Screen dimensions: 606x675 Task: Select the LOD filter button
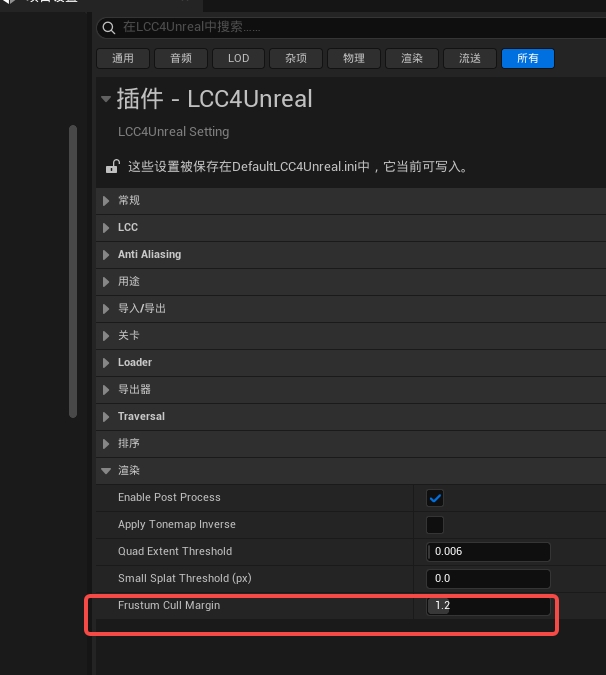[x=238, y=59]
